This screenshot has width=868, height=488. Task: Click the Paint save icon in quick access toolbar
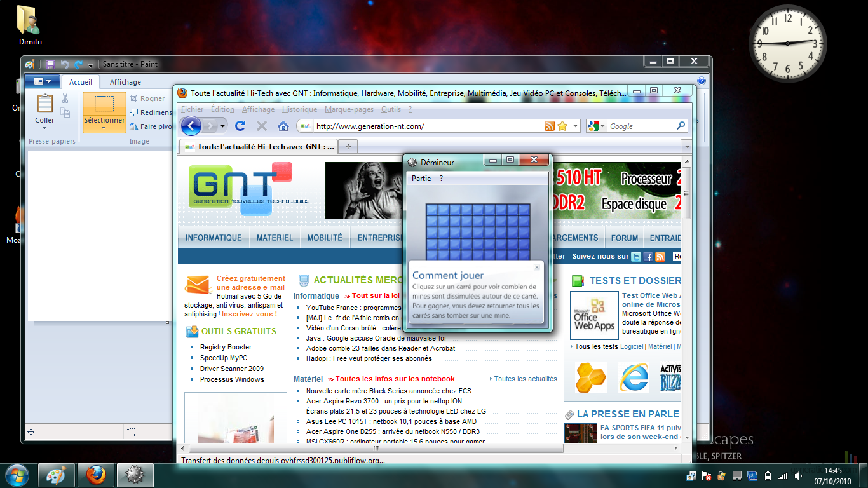tap(51, 64)
